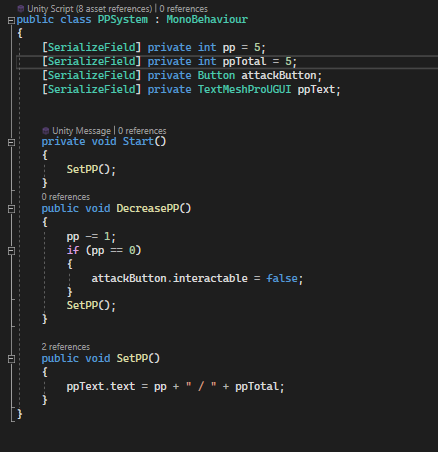Click 'ppTotal' at end of SetPP body

(x=257, y=386)
